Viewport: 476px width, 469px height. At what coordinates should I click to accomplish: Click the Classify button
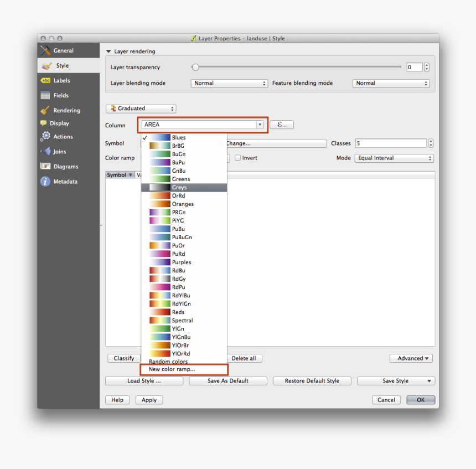point(124,358)
